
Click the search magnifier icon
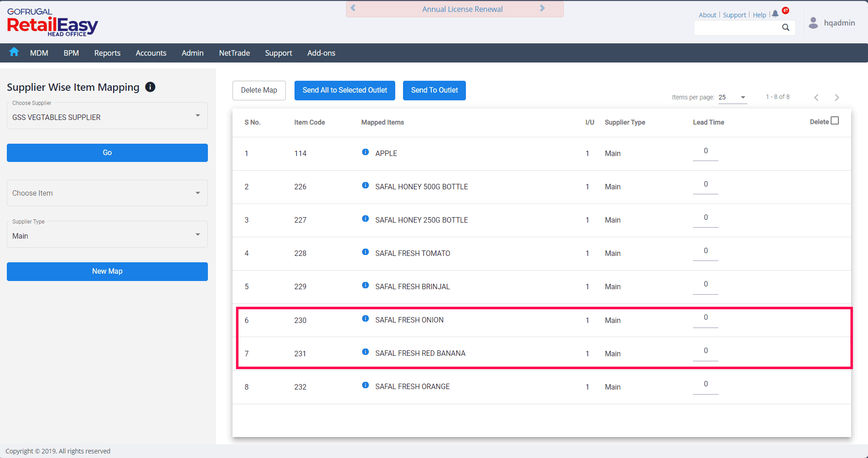[x=785, y=27]
